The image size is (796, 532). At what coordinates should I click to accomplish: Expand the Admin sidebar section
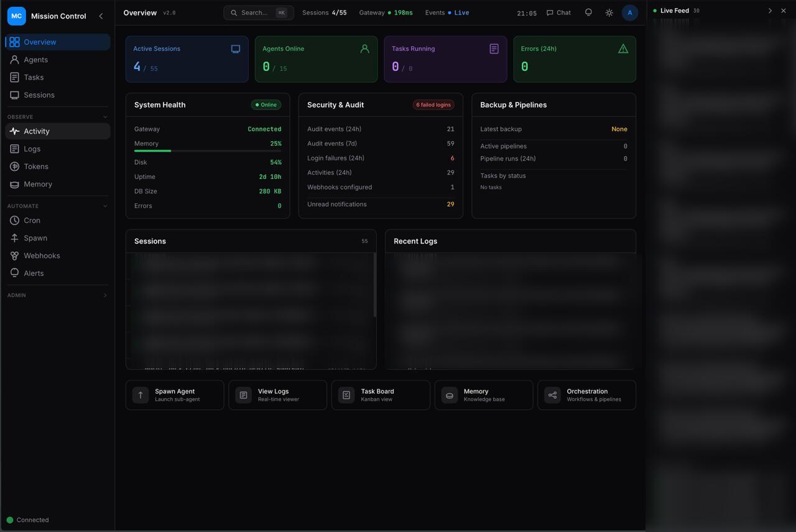pos(105,295)
